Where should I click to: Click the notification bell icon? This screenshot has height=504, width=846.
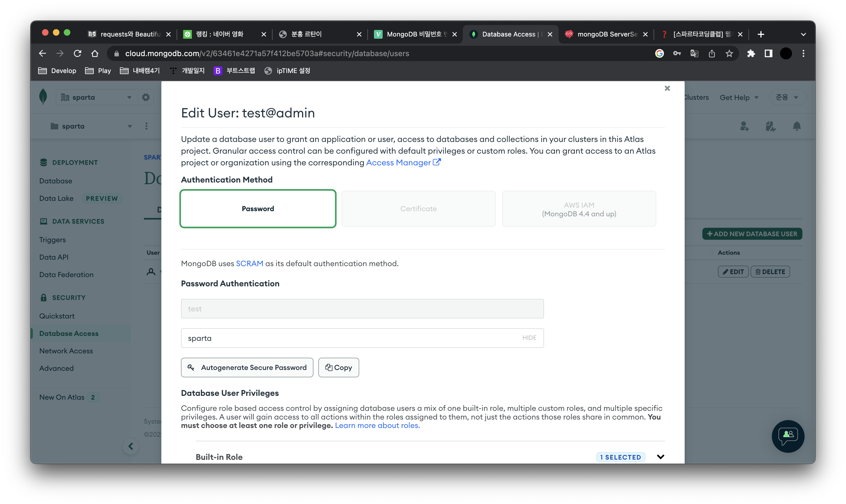(x=797, y=126)
